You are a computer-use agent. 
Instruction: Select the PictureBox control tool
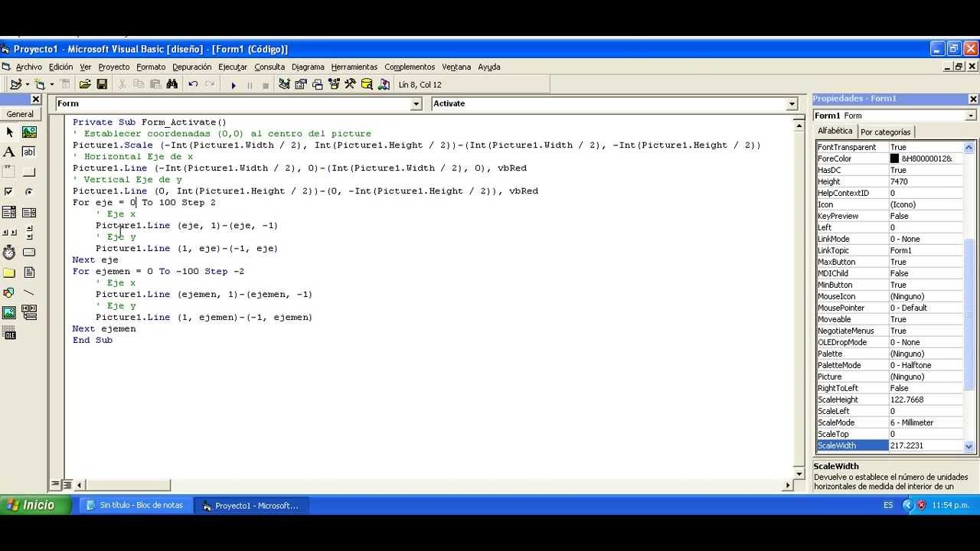point(29,132)
